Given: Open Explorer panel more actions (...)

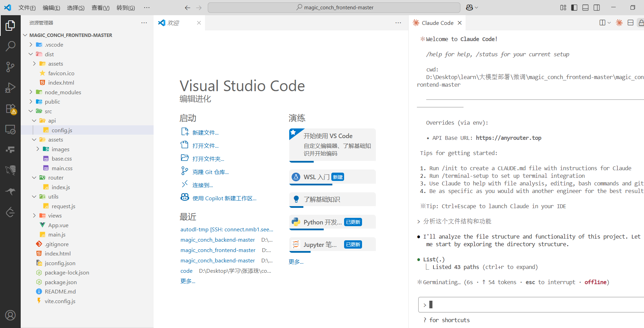Looking at the screenshot, I should pyautogui.click(x=144, y=23).
